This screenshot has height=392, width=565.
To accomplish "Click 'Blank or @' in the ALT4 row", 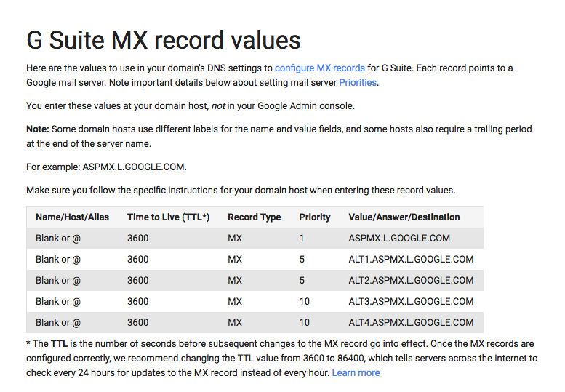I will tap(58, 322).
